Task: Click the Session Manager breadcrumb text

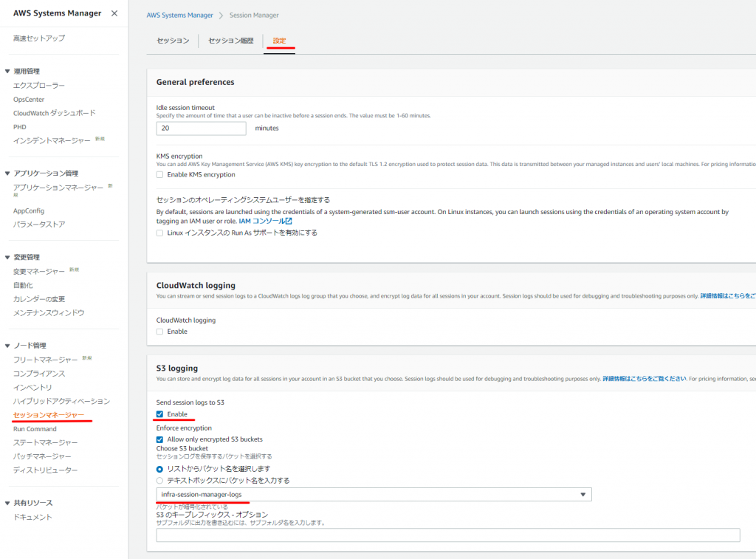Action: point(254,15)
